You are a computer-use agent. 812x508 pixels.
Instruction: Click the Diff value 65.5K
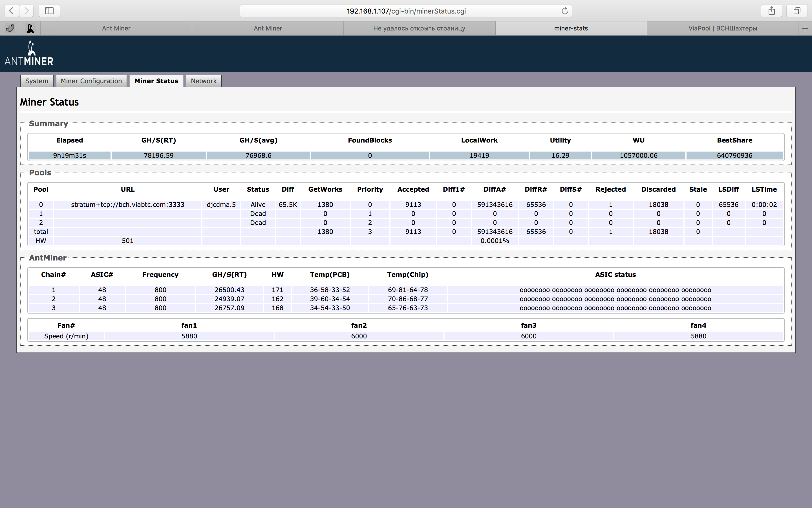tap(288, 205)
